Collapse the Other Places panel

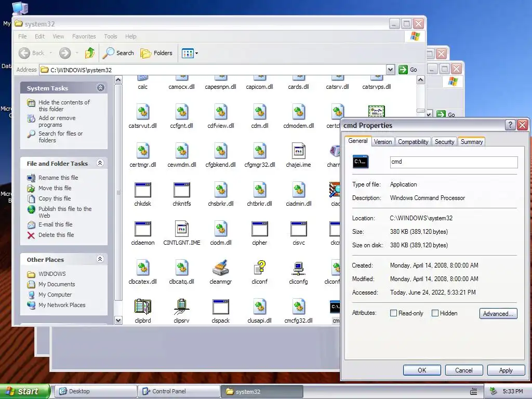(100, 259)
